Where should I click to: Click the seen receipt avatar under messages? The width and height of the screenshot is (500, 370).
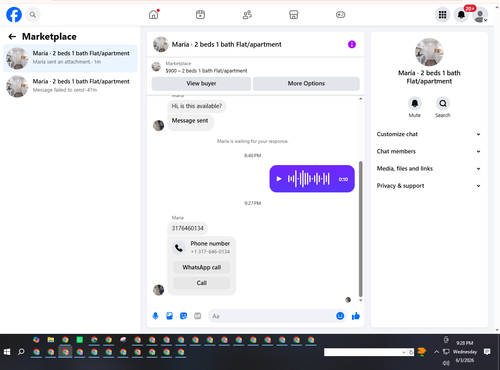click(348, 300)
